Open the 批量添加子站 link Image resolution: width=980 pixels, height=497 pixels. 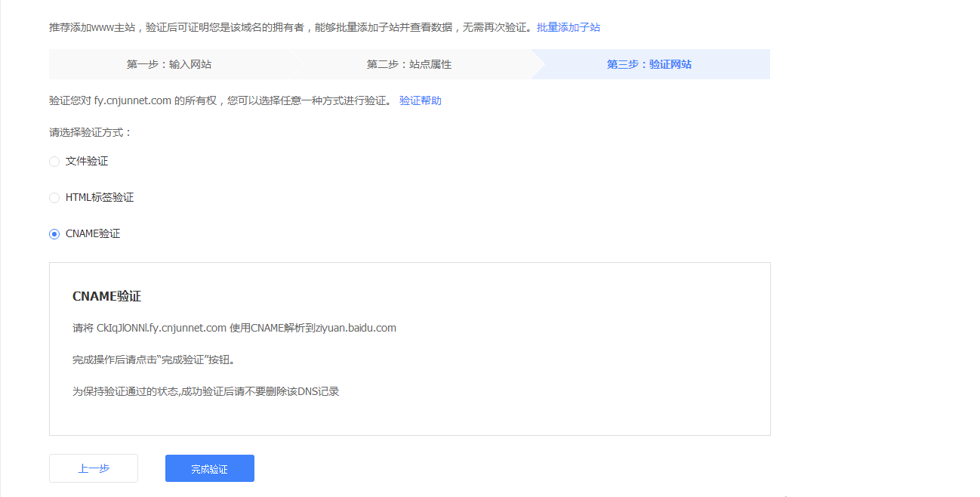tap(569, 26)
